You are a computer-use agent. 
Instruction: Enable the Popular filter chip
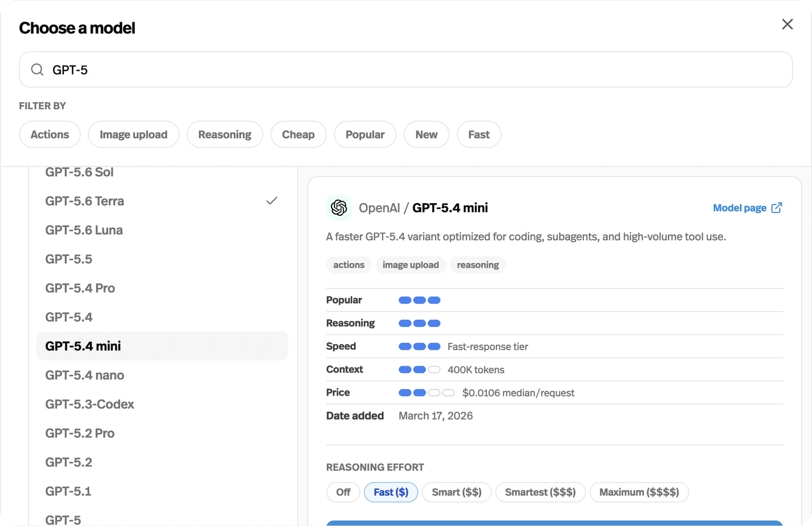point(365,134)
